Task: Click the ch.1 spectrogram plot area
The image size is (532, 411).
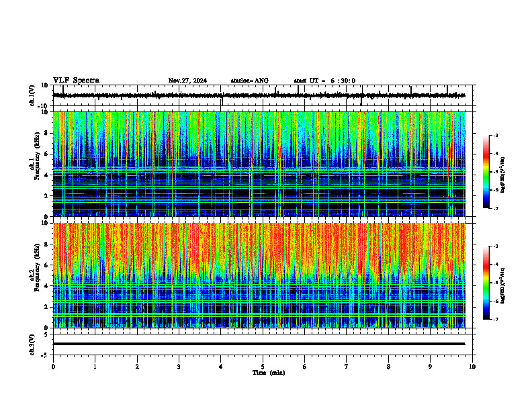Action: (259, 164)
